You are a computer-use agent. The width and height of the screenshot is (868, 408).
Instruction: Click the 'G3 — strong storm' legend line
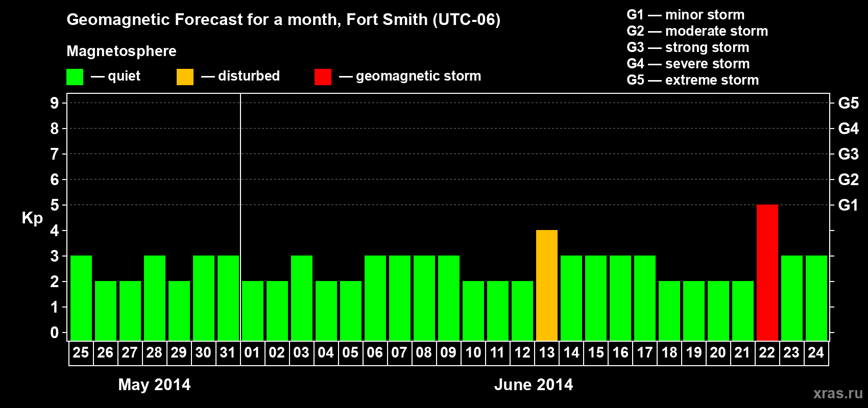(x=688, y=47)
